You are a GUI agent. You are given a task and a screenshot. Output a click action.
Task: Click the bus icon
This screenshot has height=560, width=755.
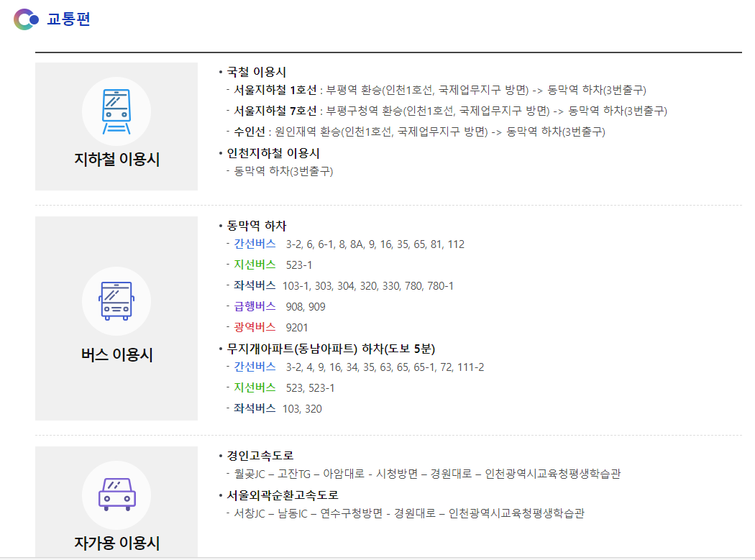(x=116, y=300)
